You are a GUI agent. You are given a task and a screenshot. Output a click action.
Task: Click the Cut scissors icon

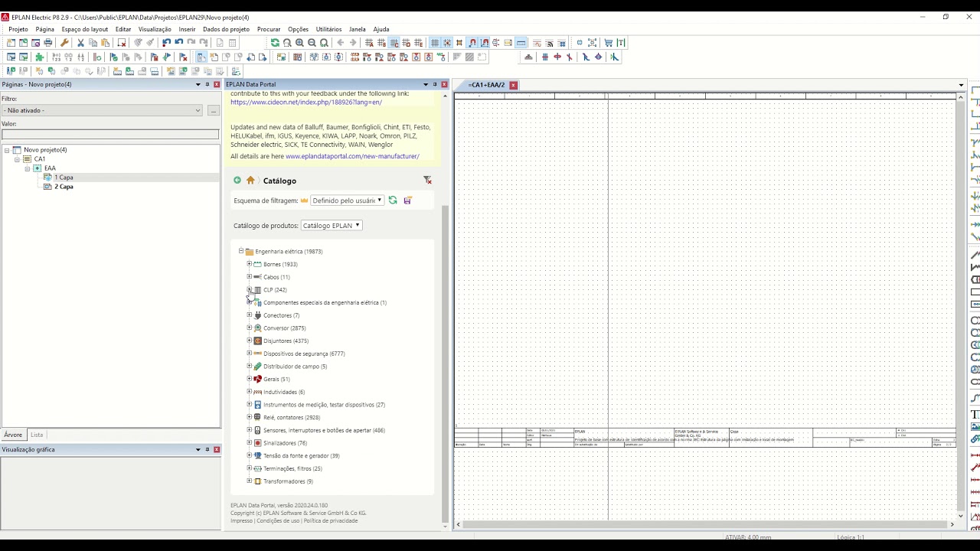coord(80,43)
